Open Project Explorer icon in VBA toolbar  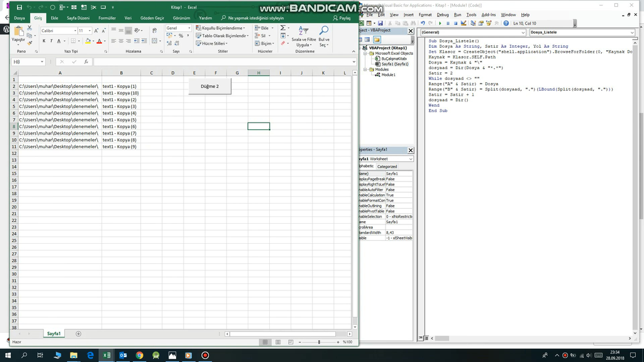tap(473, 23)
